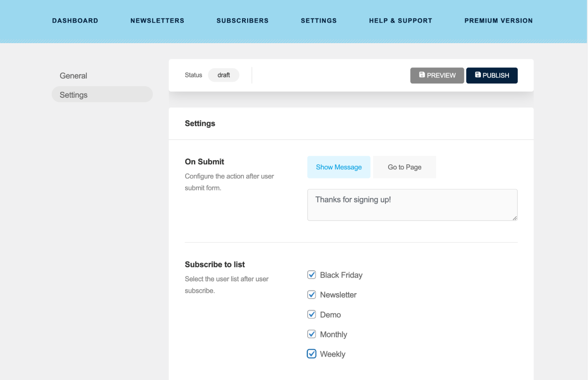The height and width of the screenshot is (380, 588).
Task: Click the save icon on Preview button
Action: 422,75
